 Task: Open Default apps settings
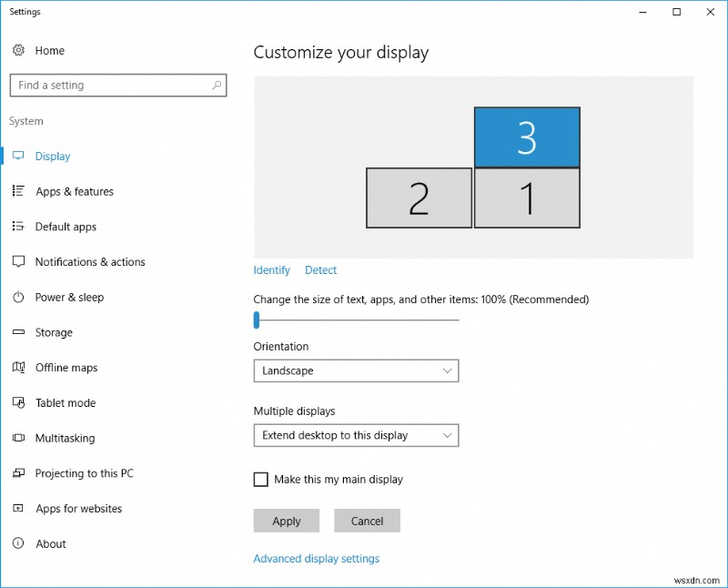pyautogui.click(x=19, y=227)
